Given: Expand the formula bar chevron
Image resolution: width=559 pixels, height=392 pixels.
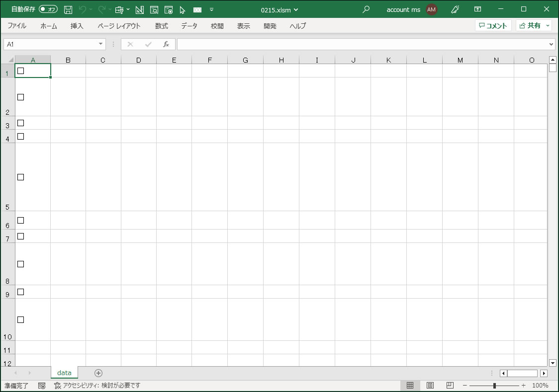Looking at the screenshot, I should coord(551,44).
